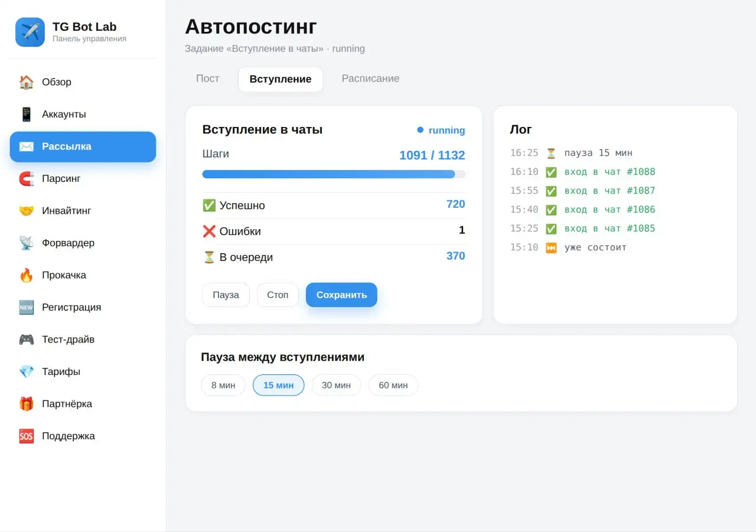Click the hourglass icon in the 16:25 log entry

click(x=551, y=153)
